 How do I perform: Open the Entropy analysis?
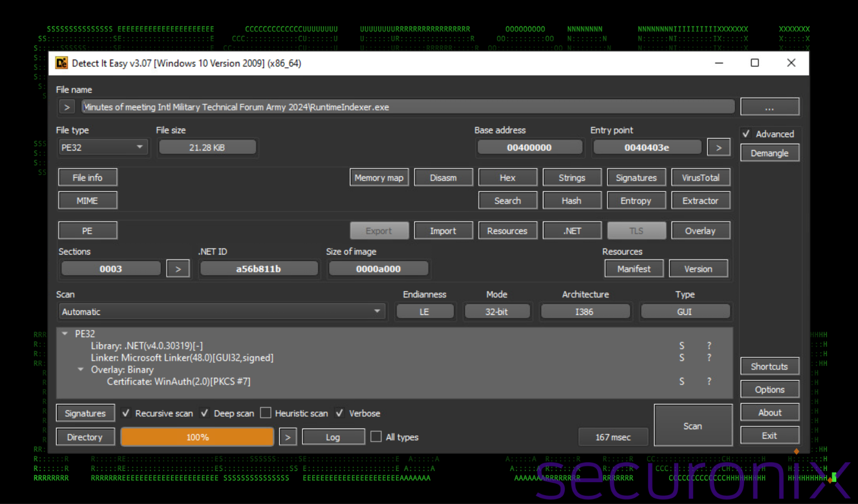636,201
